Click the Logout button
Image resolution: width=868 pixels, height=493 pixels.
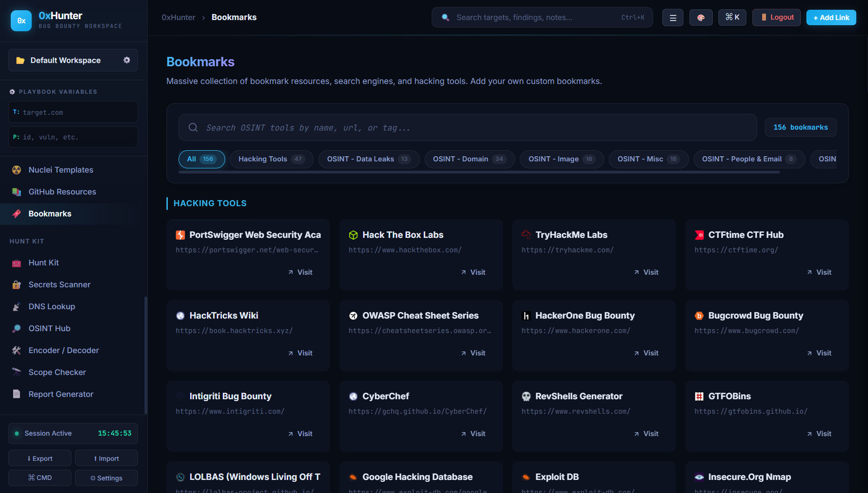pyautogui.click(x=777, y=17)
